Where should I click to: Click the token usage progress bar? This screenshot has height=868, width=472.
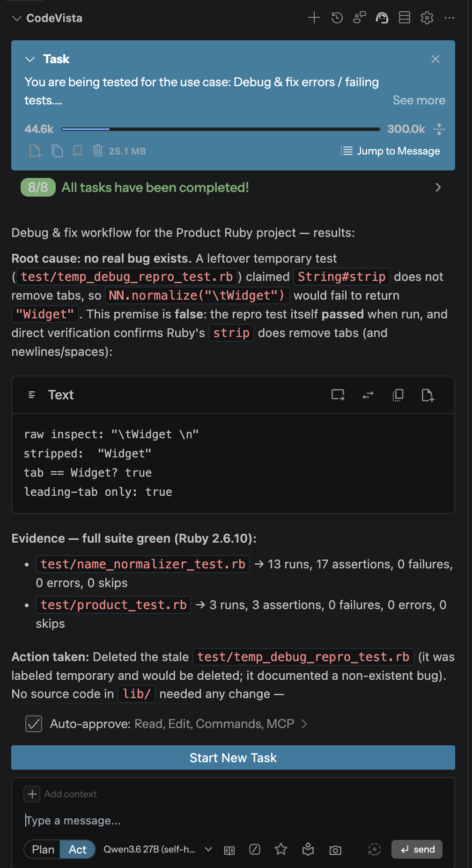pyautogui.click(x=221, y=129)
